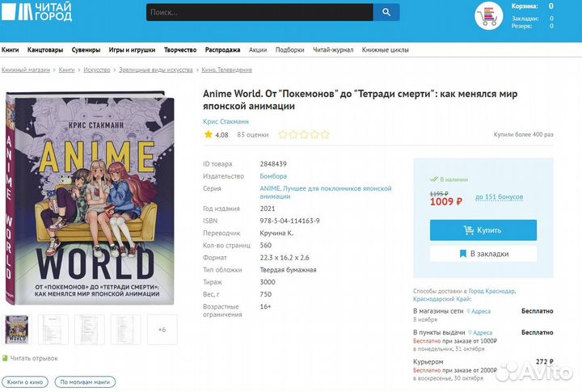
Task: Click the ID товара value 2848439
Action: point(273,164)
